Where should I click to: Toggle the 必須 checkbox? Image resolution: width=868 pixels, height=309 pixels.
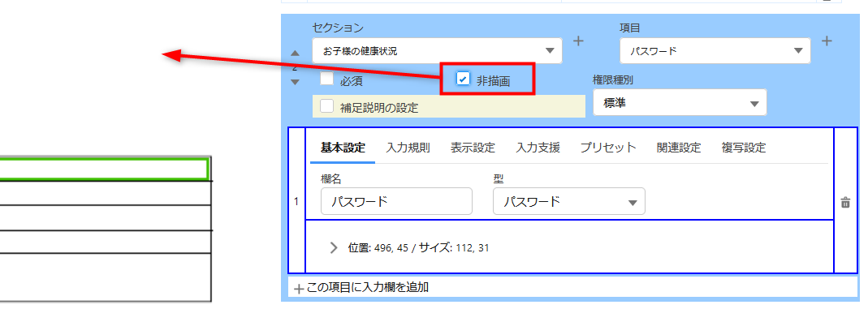327,79
